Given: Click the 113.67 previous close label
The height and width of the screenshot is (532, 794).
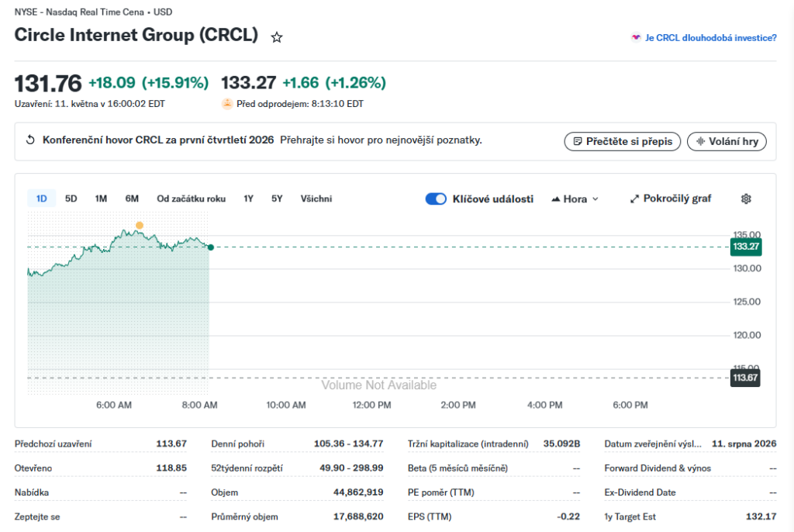Looking at the screenshot, I should coord(745,378).
